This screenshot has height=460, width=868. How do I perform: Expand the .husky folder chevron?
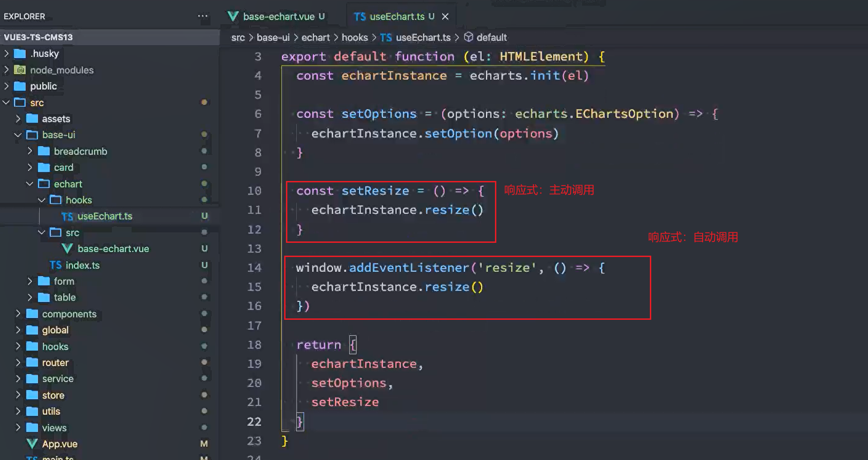(x=6, y=54)
